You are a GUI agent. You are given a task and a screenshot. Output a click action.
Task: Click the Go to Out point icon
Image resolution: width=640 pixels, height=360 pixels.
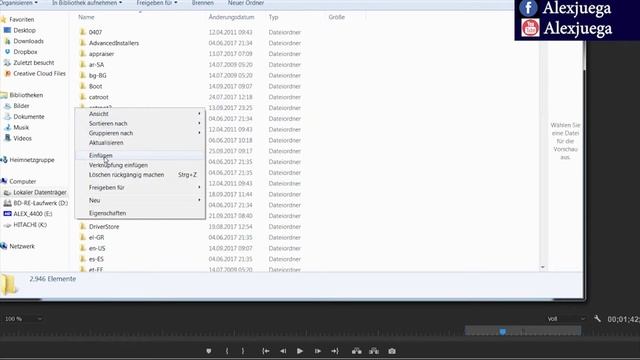(335, 351)
